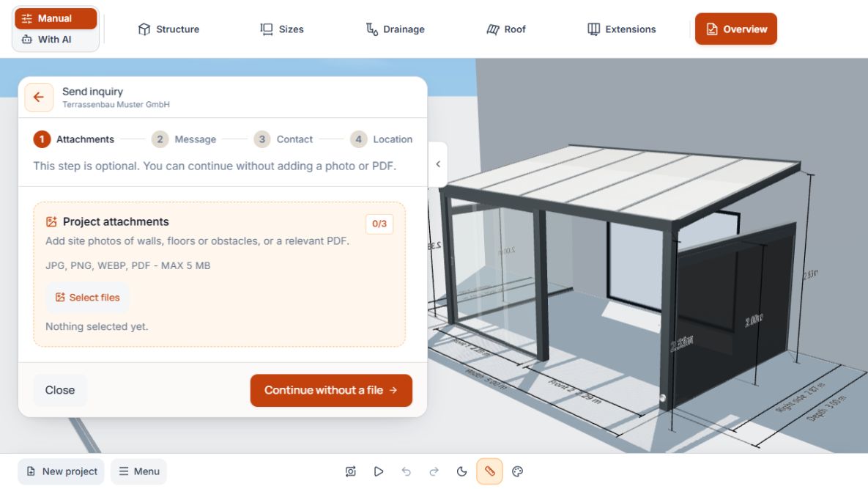Collapse the side panel with the chevron
The width and height of the screenshot is (868, 489).
click(x=438, y=164)
